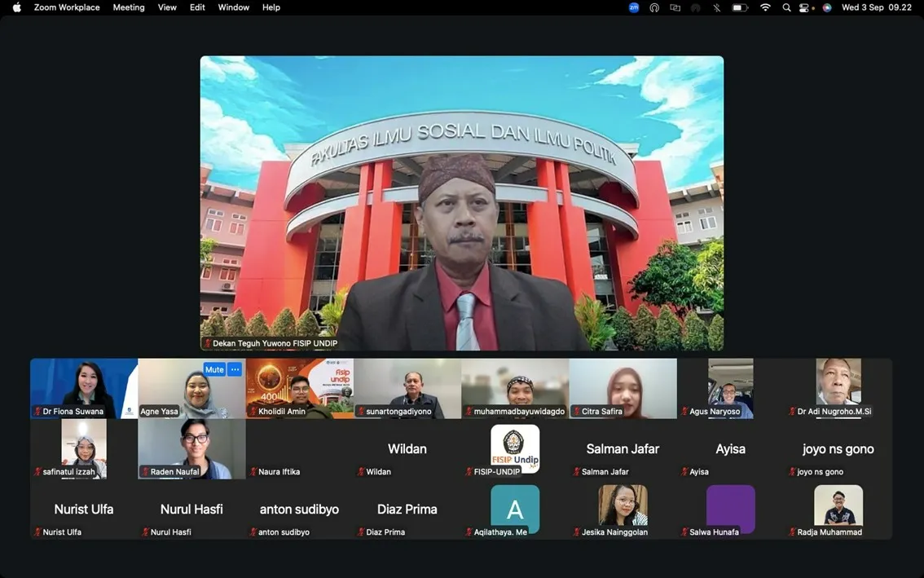The width and height of the screenshot is (924, 578).
Task: Click Dr Fiona Suwana's video thumbnail
Action: (x=84, y=388)
